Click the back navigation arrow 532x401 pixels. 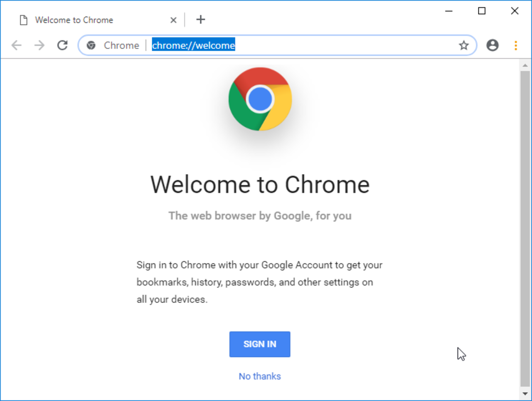(x=17, y=45)
